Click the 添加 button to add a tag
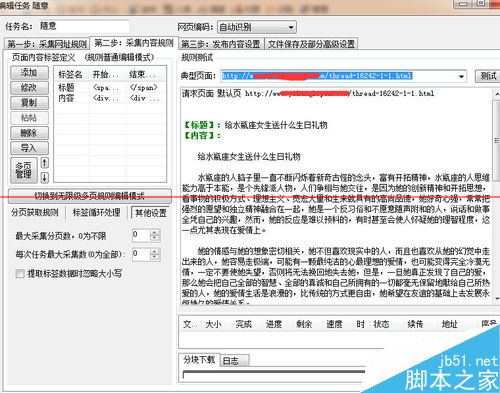The height and width of the screenshot is (393, 500). [x=29, y=72]
